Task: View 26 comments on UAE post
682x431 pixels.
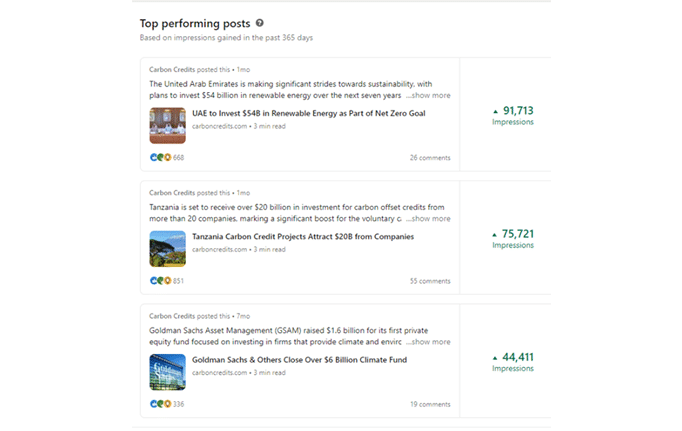Action: tap(430, 158)
